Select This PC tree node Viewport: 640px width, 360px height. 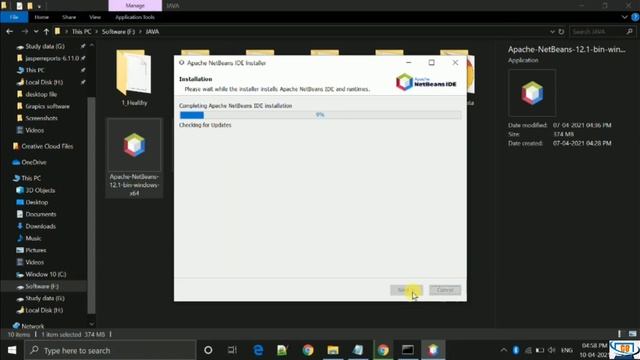[31, 178]
